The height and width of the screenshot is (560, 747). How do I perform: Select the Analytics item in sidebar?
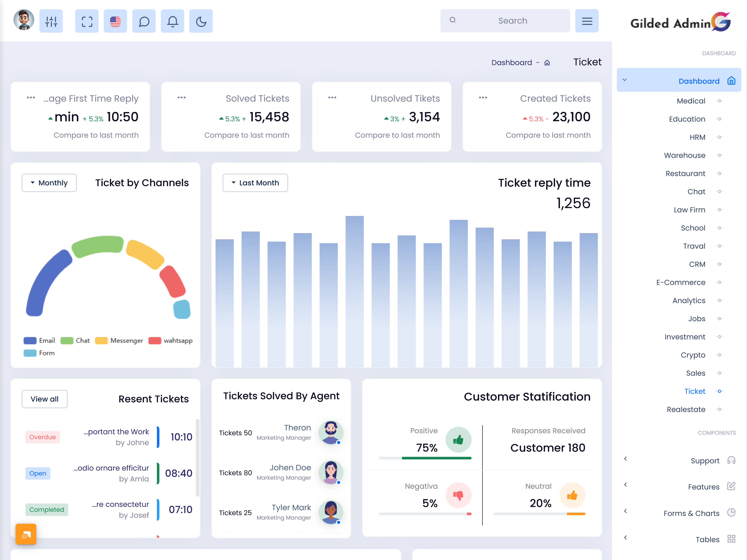tap(688, 300)
